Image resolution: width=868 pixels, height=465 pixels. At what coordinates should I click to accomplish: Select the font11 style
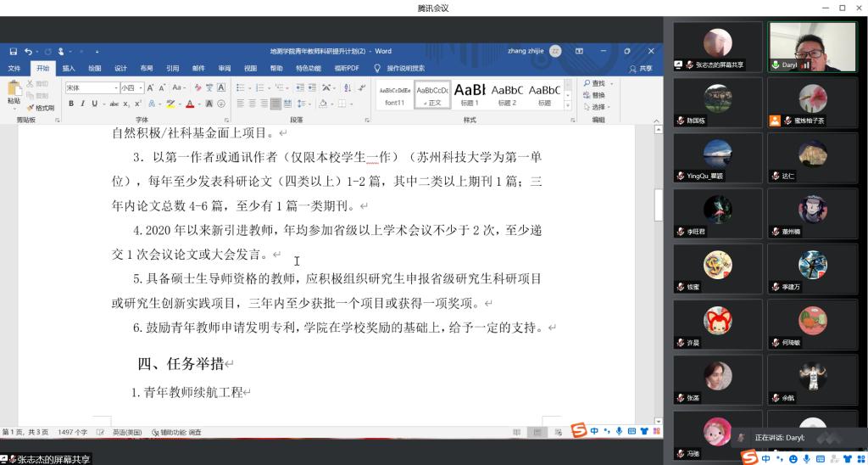(395, 93)
